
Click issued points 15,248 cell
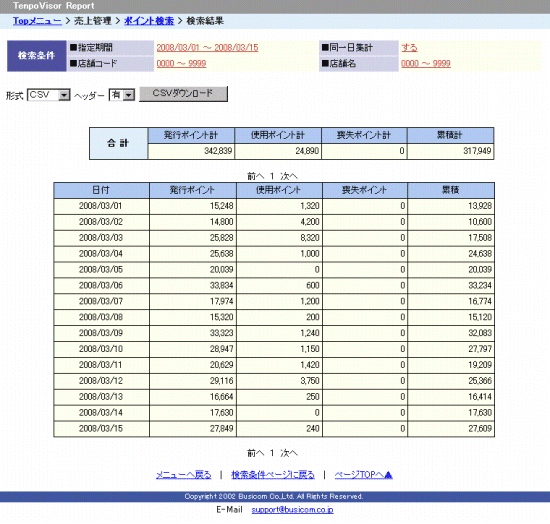click(193, 206)
